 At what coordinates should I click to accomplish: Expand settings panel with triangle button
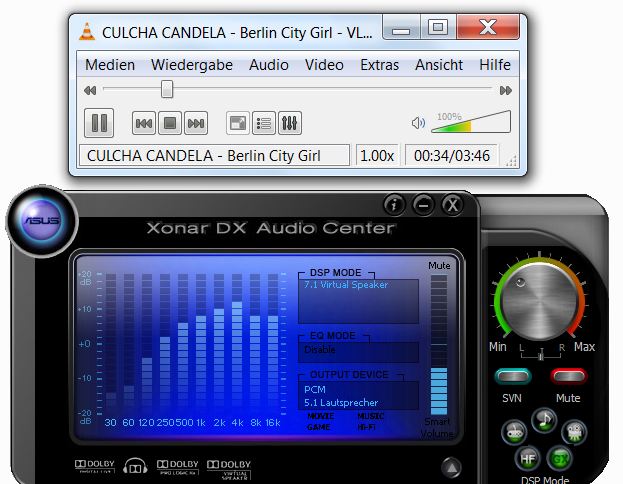(451, 468)
